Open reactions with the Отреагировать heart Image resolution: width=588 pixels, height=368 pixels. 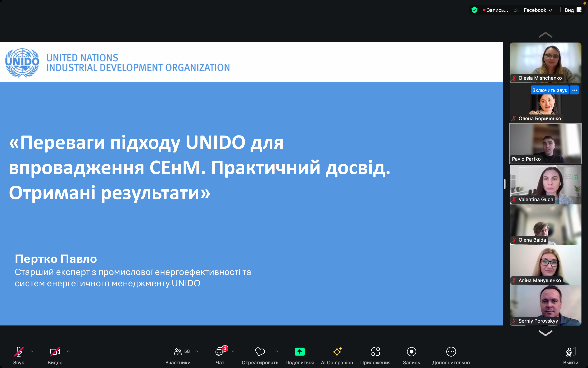[x=260, y=355]
